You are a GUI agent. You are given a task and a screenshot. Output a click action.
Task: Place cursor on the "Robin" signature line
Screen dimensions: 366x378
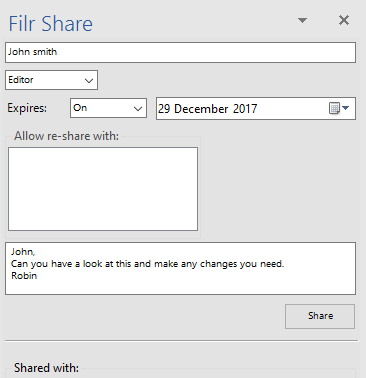(x=24, y=276)
